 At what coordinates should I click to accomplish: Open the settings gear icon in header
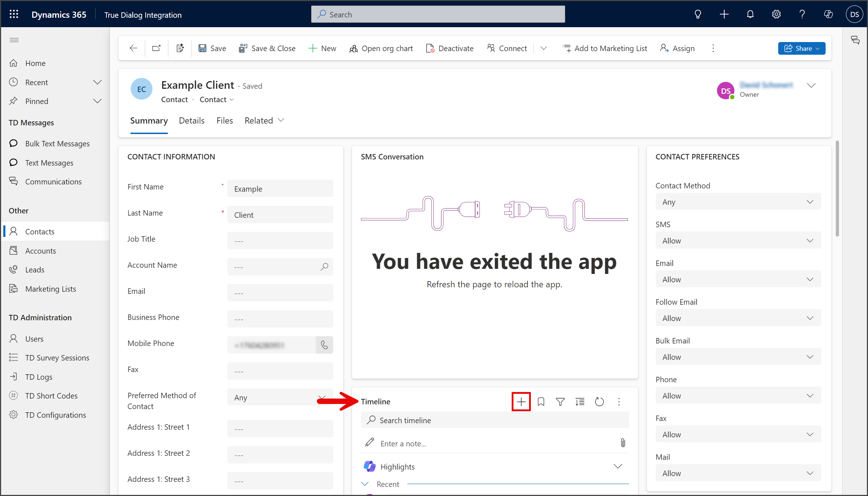click(776, 14)
